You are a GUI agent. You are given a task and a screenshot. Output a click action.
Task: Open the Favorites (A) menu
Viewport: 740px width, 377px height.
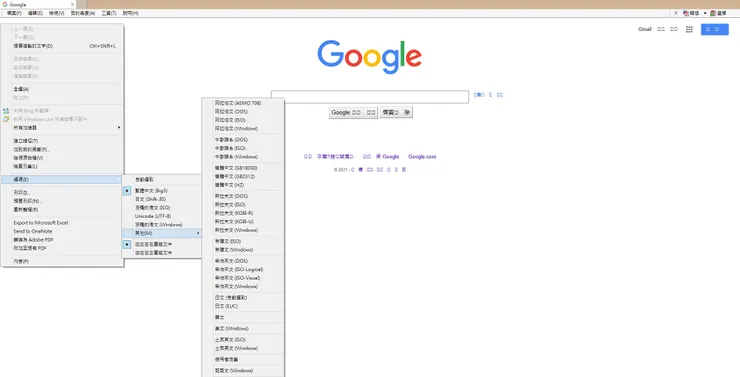(x=83, y=13)
